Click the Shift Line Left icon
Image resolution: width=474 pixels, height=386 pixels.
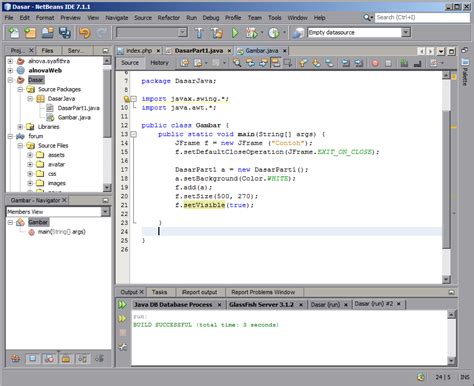click(x=346, y=62)
